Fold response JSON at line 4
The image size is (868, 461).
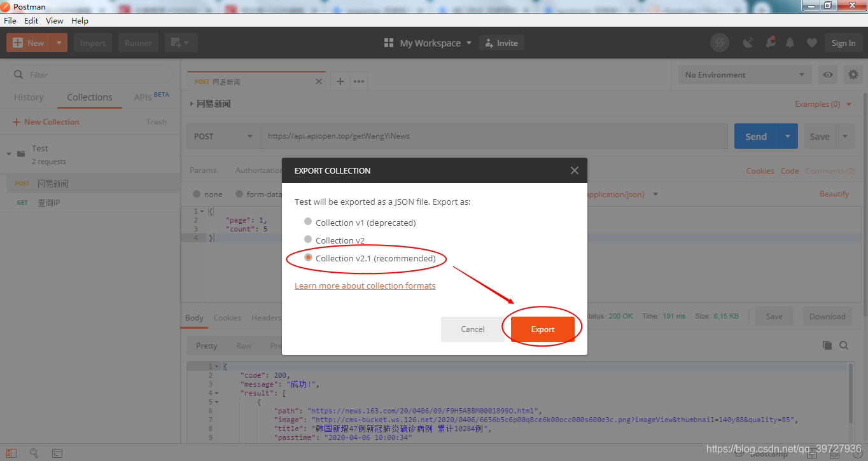(216, 393)
